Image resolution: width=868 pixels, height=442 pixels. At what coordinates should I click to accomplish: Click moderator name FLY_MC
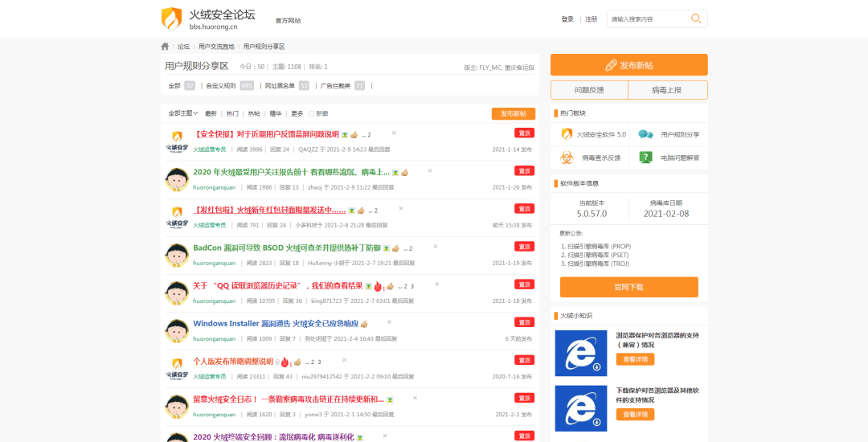click(490, 68)
